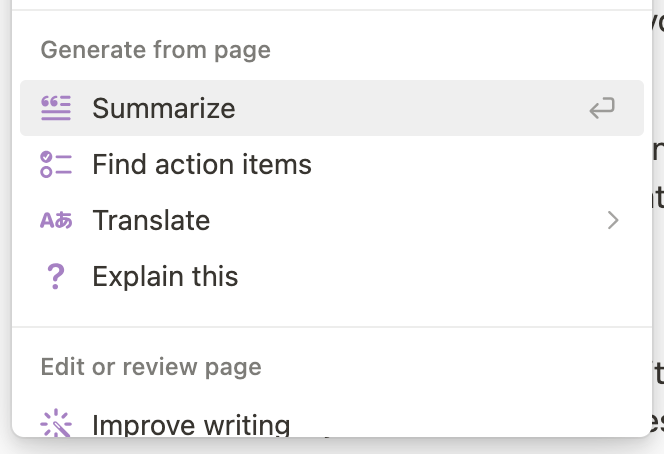Screen dimensions: 664x454
Task: Click the divider above Edit or review page
Action: click(x=332, y=327)
